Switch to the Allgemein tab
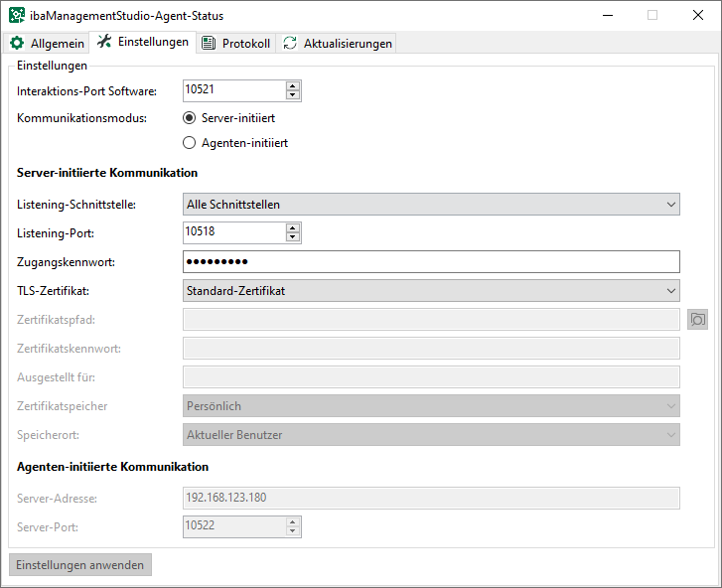 (x=48, y=44)
